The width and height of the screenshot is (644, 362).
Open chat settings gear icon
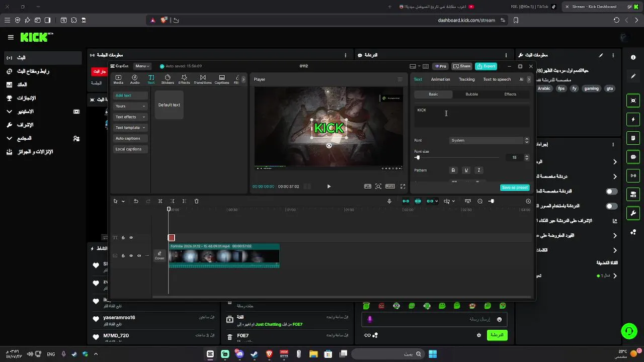click(479, 335)
